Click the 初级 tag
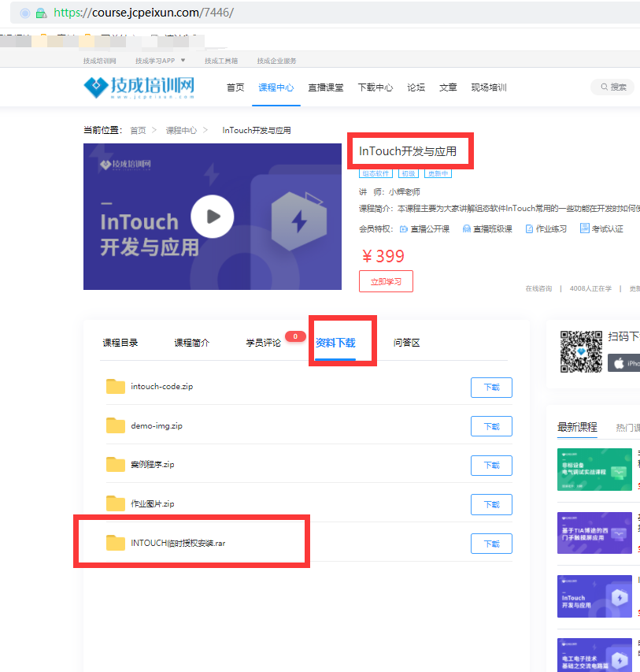 (409, 173)
